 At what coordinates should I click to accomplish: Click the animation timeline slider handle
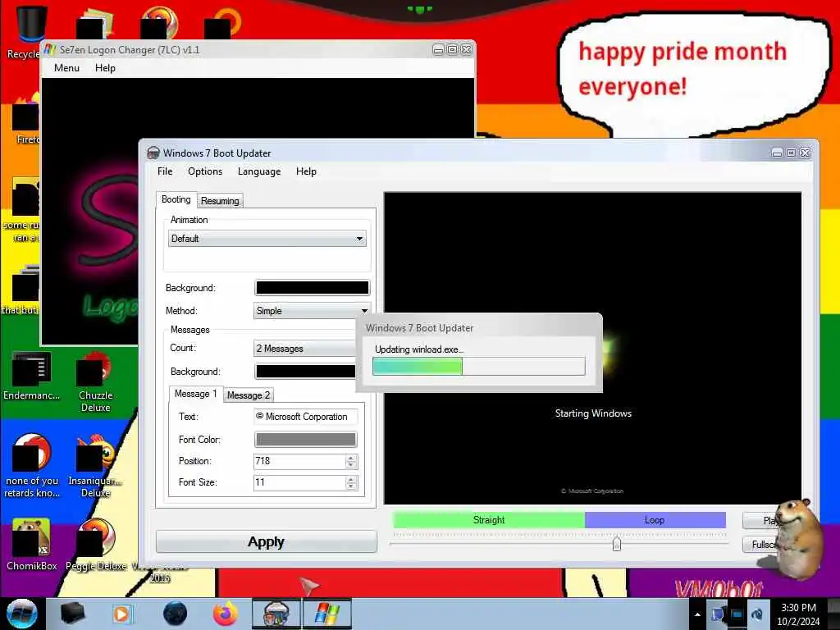coord(617,544)
